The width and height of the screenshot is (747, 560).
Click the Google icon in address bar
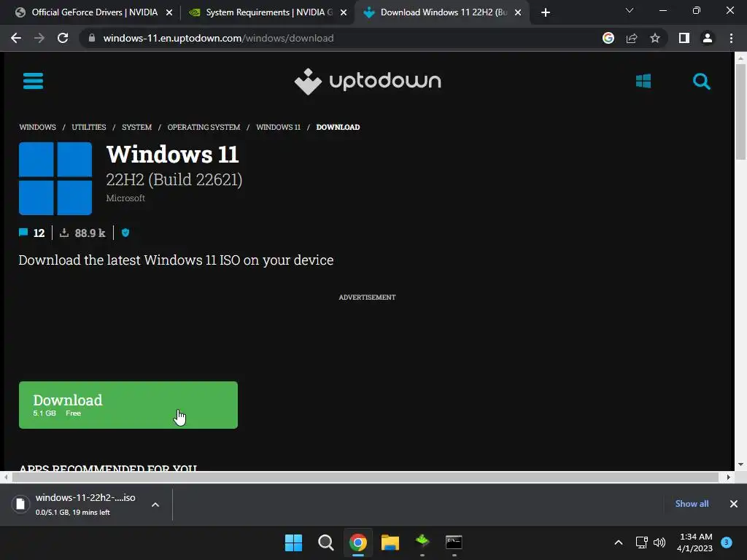pyautogui.click(x=608, y=38)
